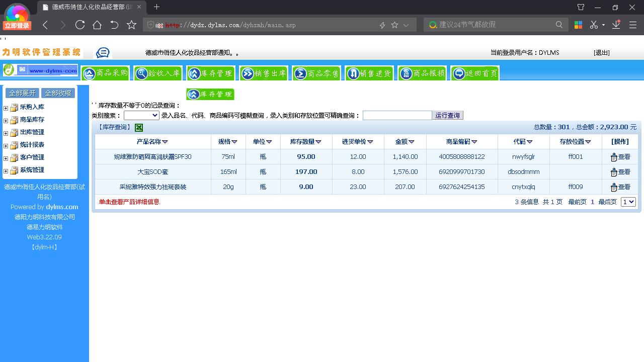This screenshot has width=644, height=362.
Task: Click the 库存管理 toolbar icon
Action: (211, 72)
